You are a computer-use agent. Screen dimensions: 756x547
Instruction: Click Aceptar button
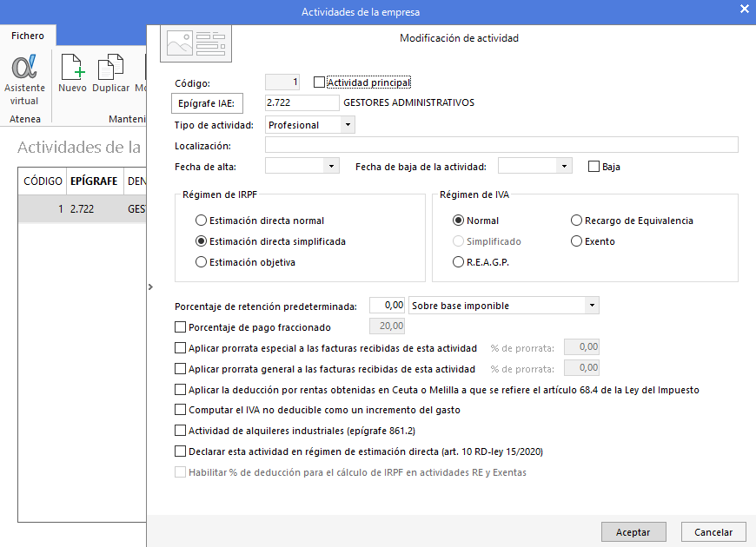pos(633,532)
